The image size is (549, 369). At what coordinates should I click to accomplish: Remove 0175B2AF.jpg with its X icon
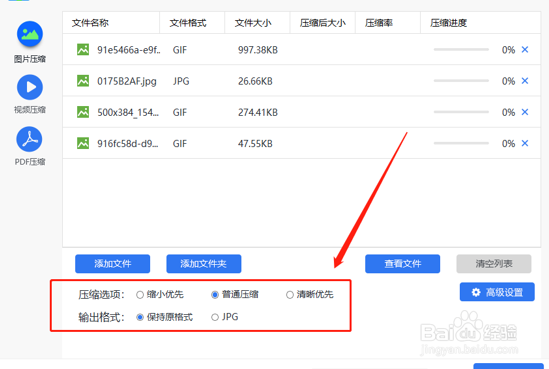click(x=524, y=81)
